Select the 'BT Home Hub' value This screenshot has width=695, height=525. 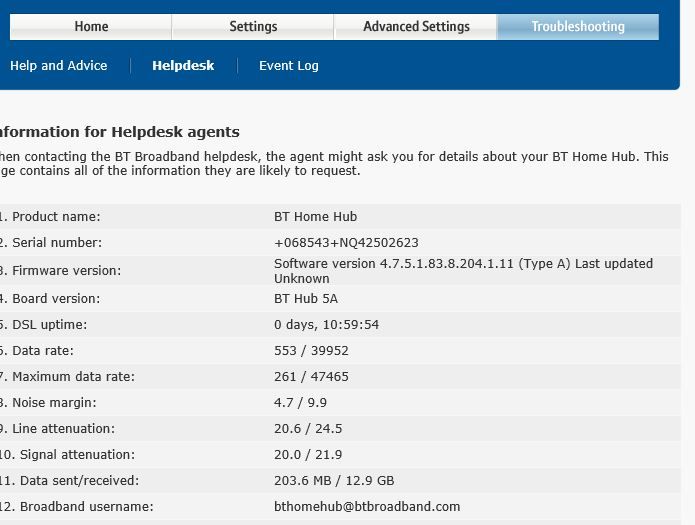(x=315, y=217)
